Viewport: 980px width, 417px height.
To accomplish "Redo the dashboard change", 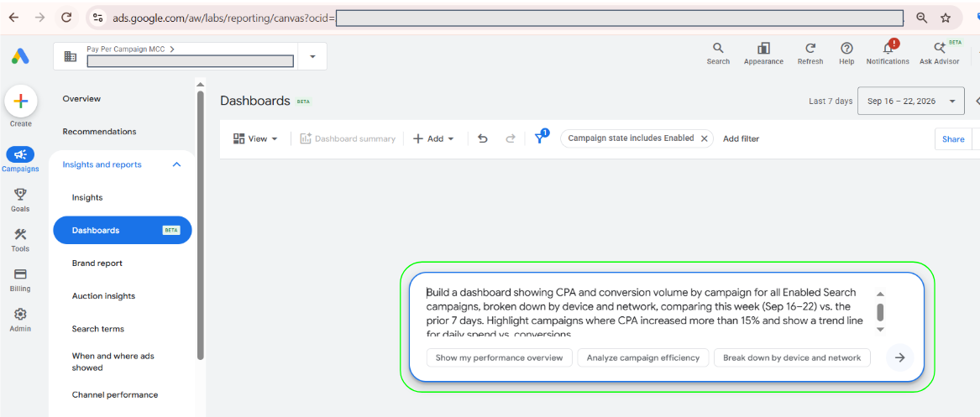I will pos(510,138).
